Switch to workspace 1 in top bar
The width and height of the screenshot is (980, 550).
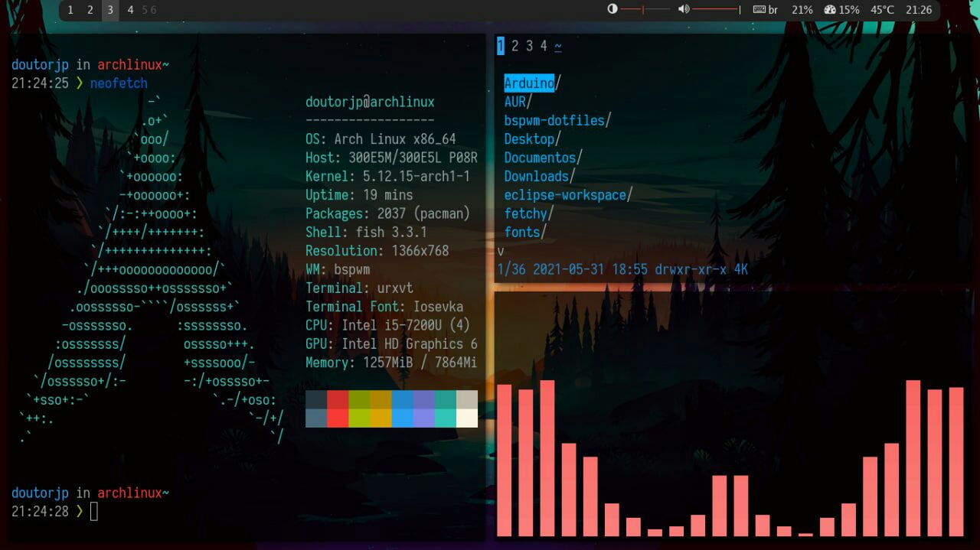pyautogui.click(x=70, y=10)
